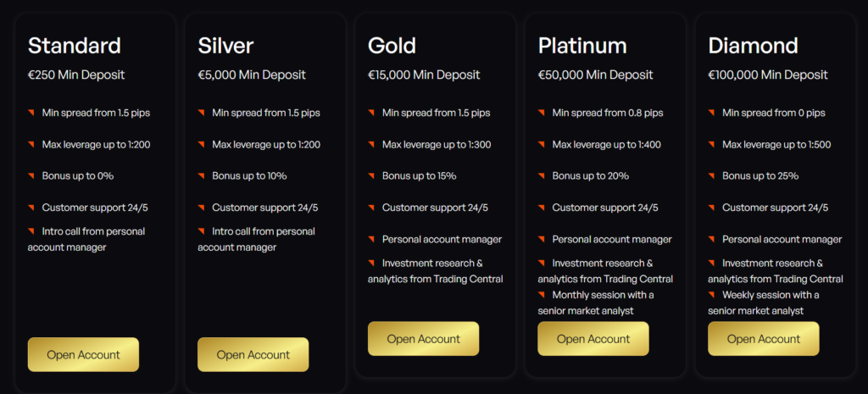
Task: Select bullet marker beside 'Monthly session with a'
Action: click(542, 295)
